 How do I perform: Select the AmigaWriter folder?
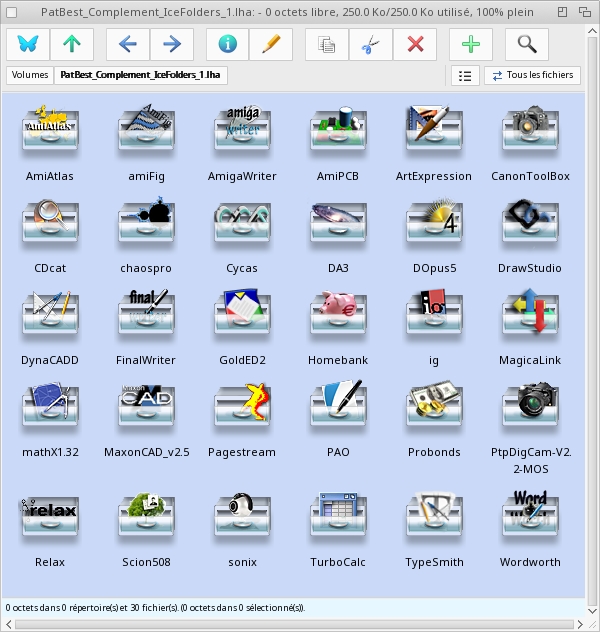[242, 133]
